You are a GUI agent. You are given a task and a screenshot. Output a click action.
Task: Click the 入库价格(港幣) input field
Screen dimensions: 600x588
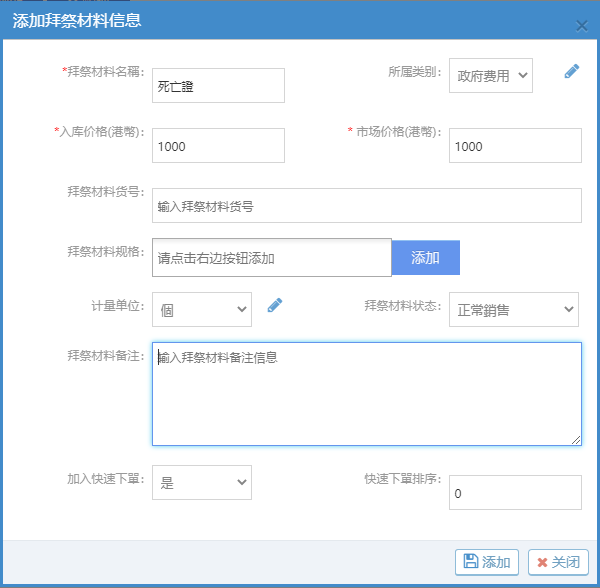click(219, 146)
